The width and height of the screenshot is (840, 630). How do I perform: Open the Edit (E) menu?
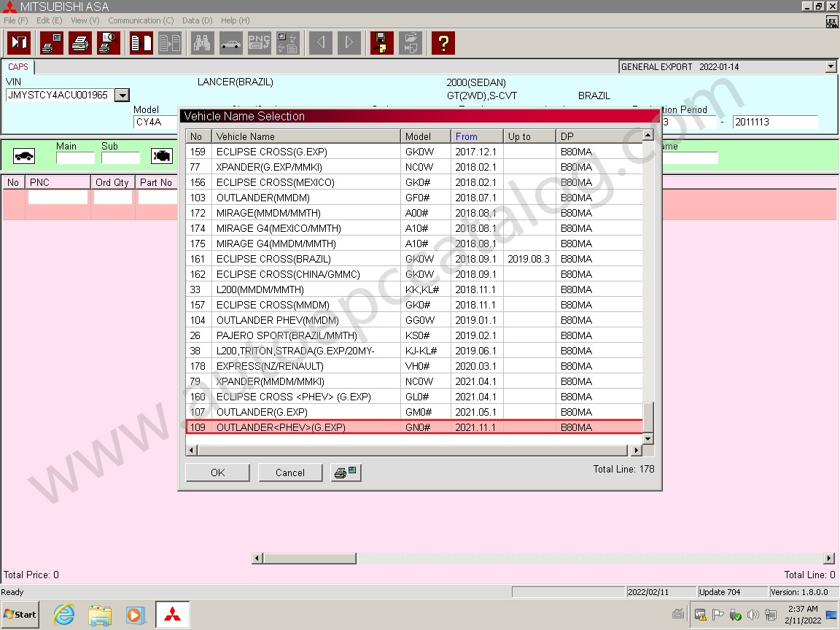point(50,20)
